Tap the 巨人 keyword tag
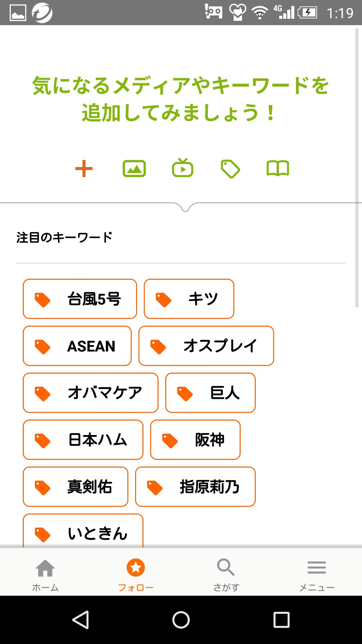This screenshot has width=362, height=644. (x=210, y=393)
